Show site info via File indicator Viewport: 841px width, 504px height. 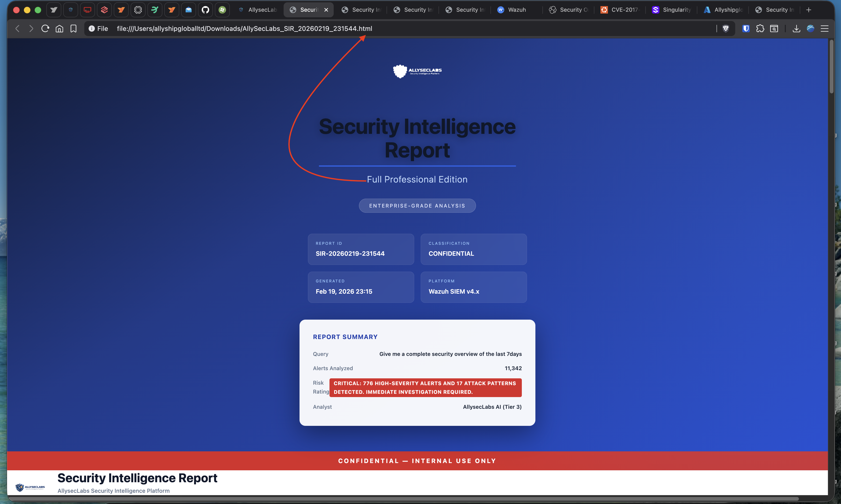(98, 29)
